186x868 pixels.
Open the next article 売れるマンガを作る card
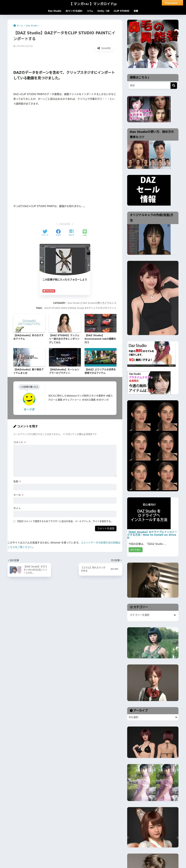click(x=100, y=569)
